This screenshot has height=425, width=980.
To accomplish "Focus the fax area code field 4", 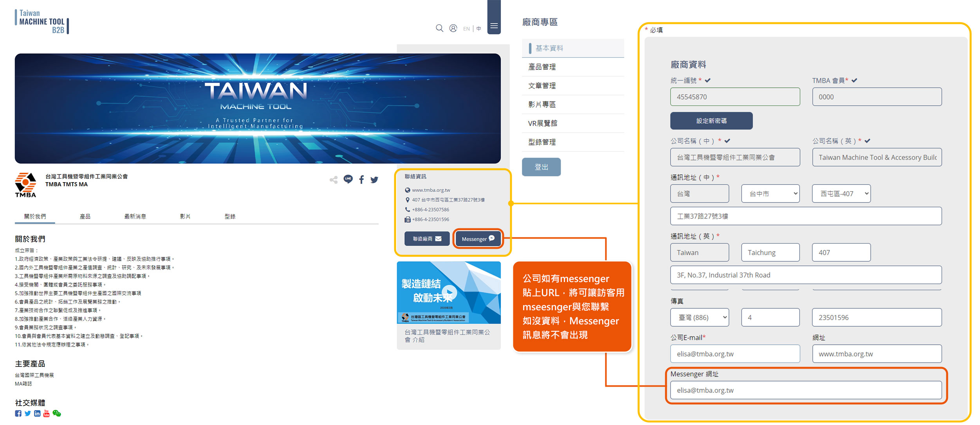I will click(770, 317).
